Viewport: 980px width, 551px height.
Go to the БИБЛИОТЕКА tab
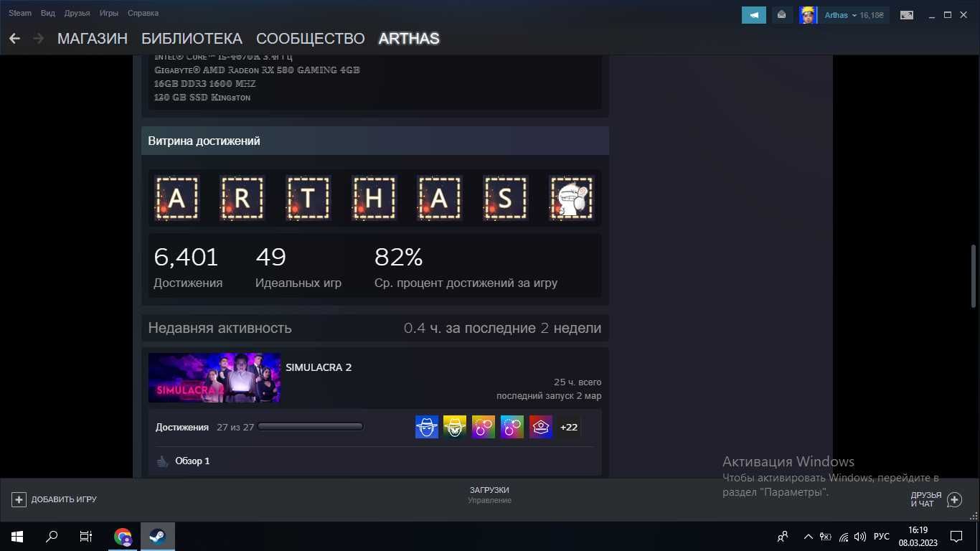click(192, 39)
